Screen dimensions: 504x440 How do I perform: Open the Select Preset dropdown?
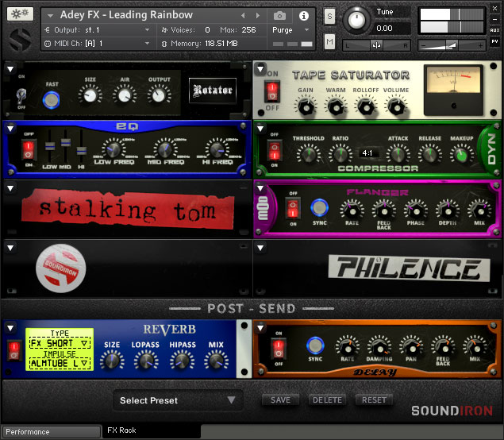click(x=178, y=400)
